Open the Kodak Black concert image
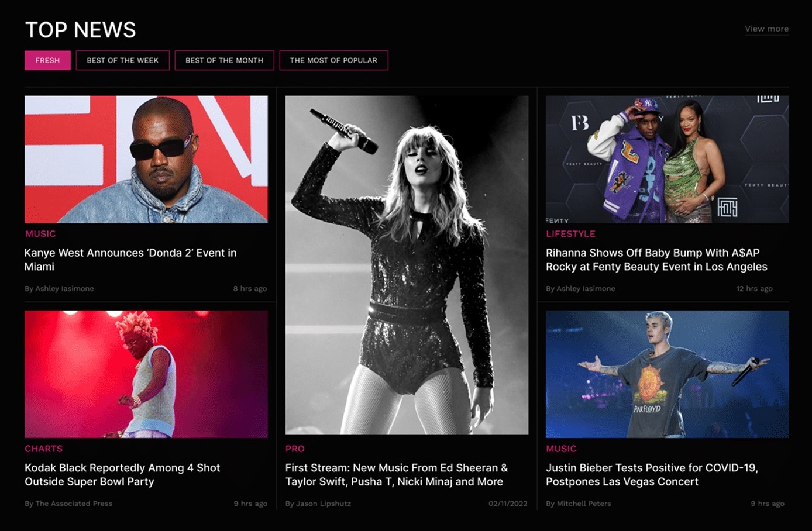 pyautogui.click(x=146, y=374)
